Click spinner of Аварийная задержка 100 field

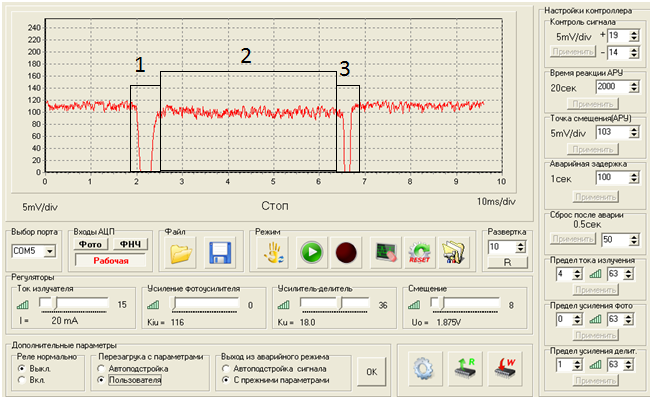[634, 178]
